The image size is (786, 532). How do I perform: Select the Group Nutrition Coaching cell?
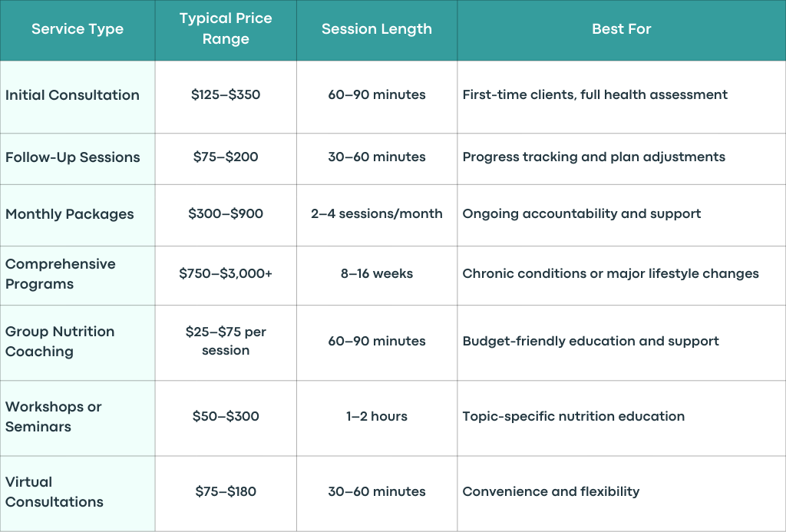tap(78, 342)
